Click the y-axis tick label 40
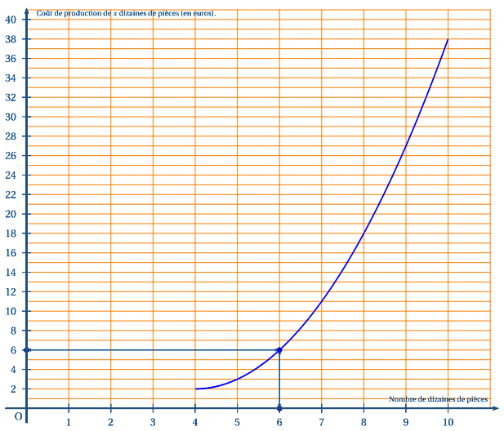 tap(11, 19)
